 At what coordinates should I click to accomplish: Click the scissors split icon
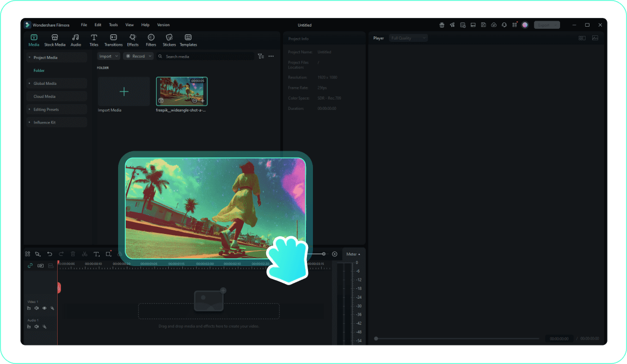(x=84, y=254)
